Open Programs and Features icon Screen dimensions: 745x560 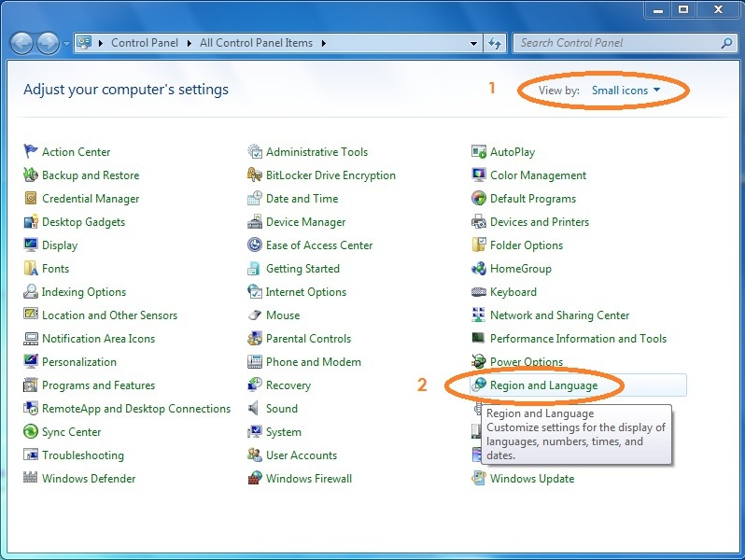(x=31, y=385)
